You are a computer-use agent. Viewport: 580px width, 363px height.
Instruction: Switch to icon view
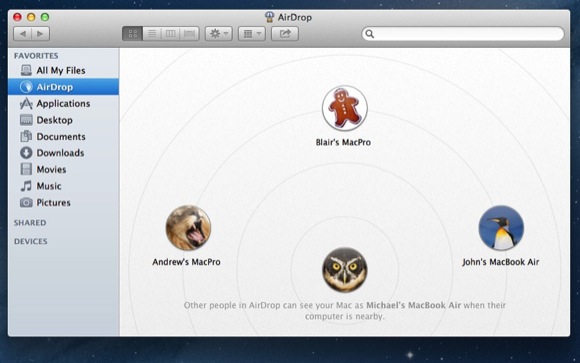pos(132,34)
